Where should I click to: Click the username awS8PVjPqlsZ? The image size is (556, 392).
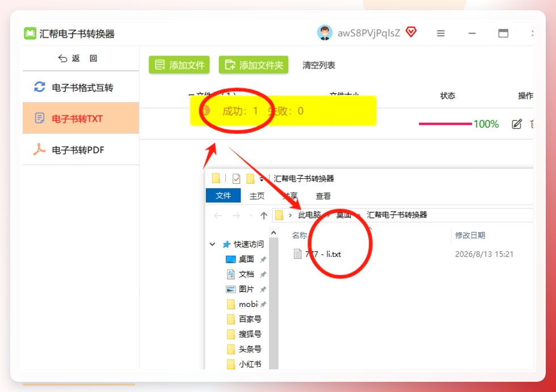click(368, 33)
